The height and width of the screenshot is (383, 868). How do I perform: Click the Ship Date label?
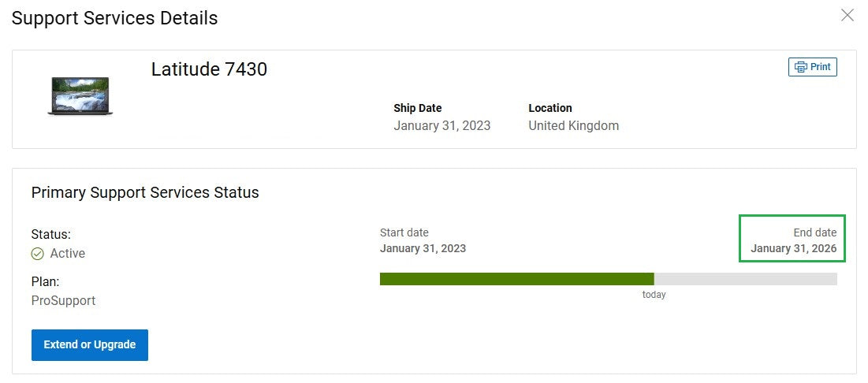point(417,108)
